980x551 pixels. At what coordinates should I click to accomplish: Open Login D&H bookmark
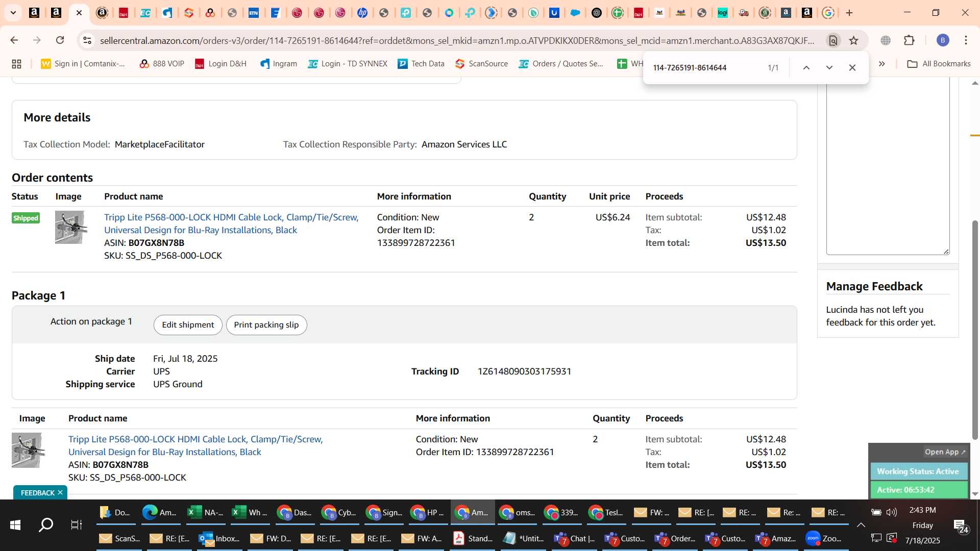coord(221,64)
